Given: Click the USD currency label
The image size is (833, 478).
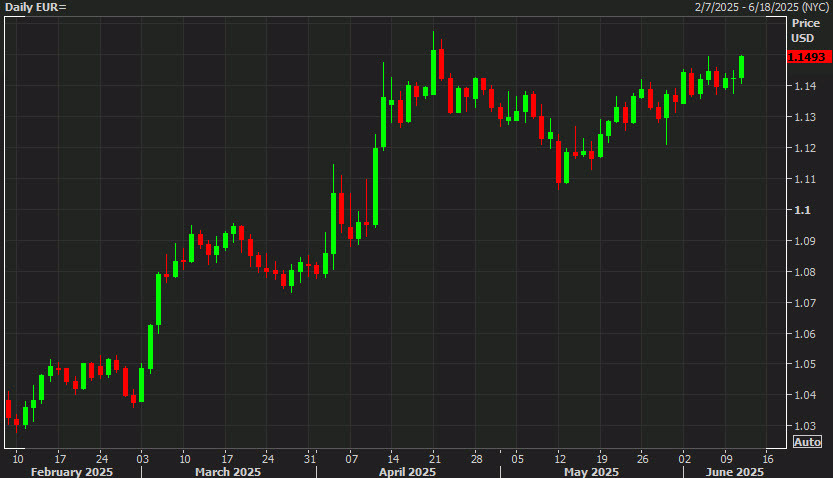Looking at the screenshot, I should tap(802, 38).
